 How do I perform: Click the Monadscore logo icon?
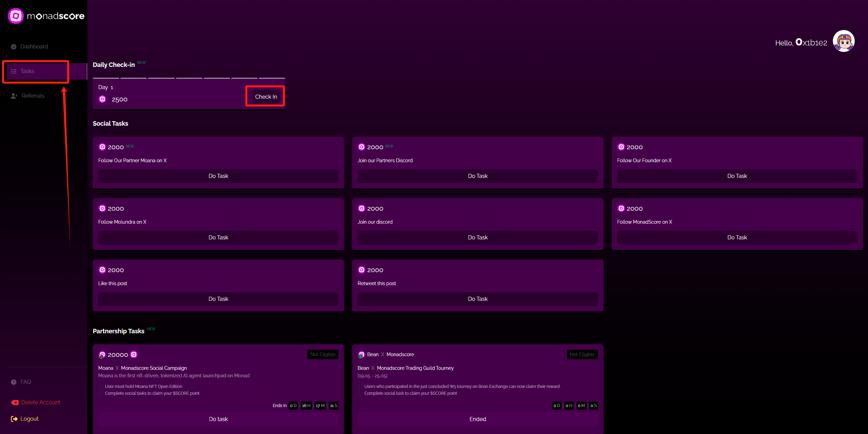(16, 16)
